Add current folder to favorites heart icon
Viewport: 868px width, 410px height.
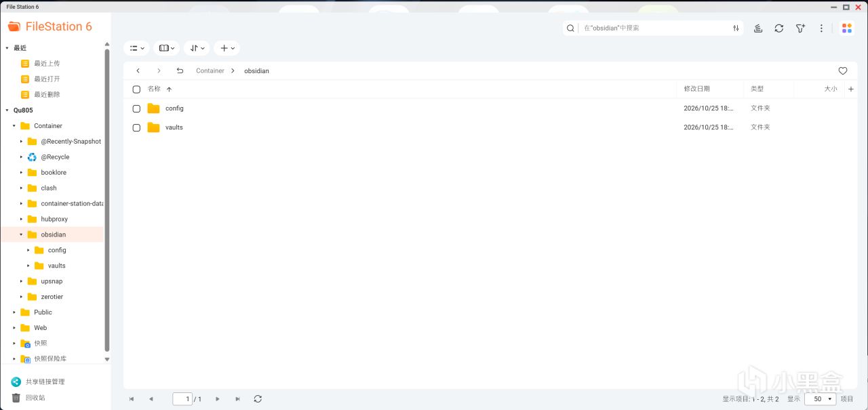coord(843,70)
